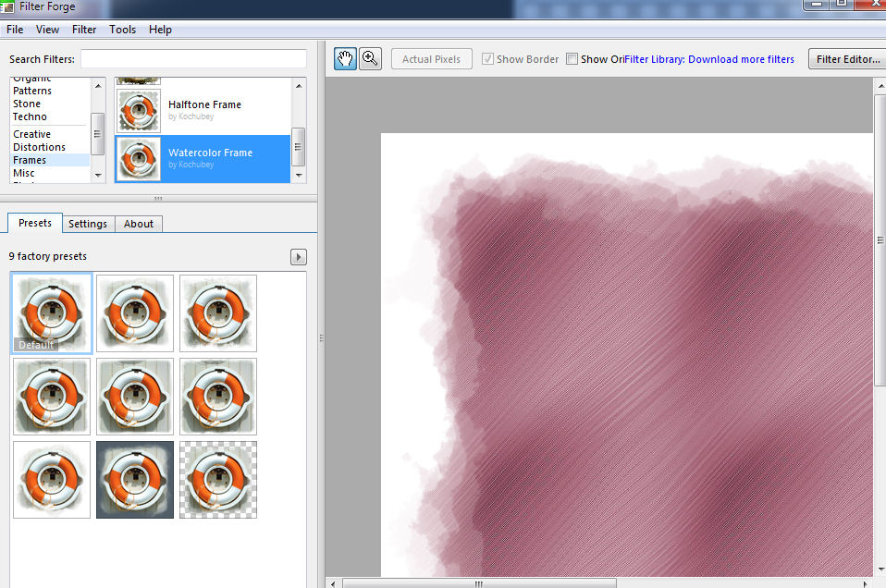Select the Default preset thumbnail
886x588 pixels.
(52, 312)
